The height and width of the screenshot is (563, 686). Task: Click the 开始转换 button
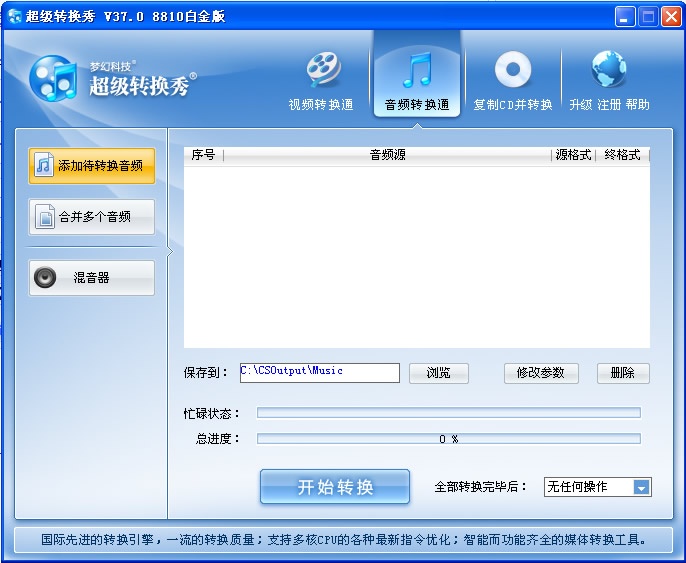coord(335,486)
